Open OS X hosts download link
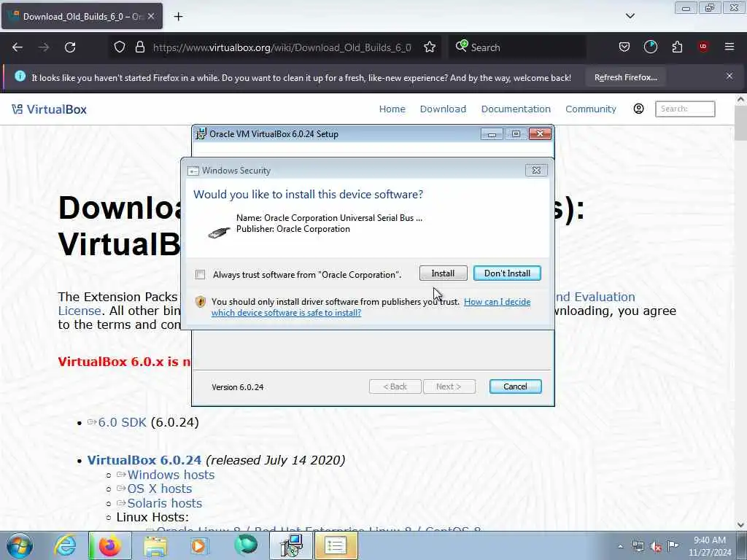 click(x=159, y=489)
